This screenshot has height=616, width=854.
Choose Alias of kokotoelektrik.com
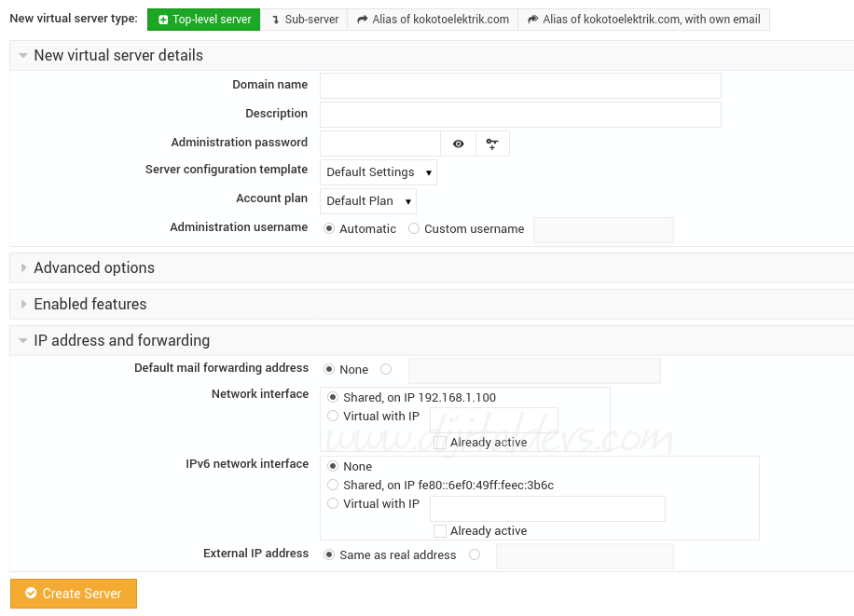tap(433, 19)
